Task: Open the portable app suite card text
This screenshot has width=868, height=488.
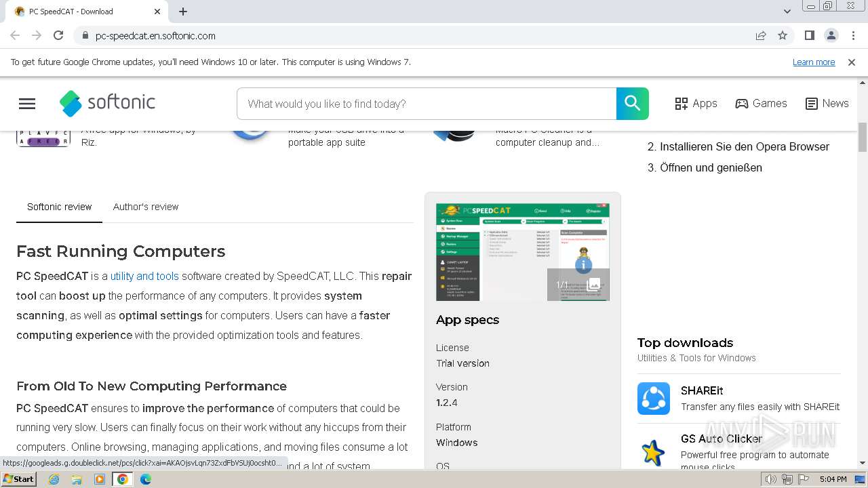Action: click(346, 136)
